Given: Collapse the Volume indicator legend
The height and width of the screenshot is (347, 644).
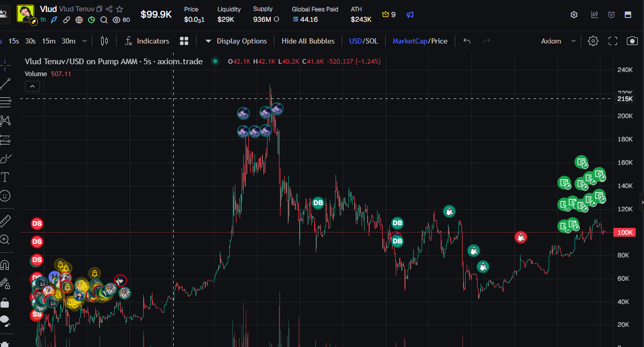Looking at the screenshot, I should 32,86.
